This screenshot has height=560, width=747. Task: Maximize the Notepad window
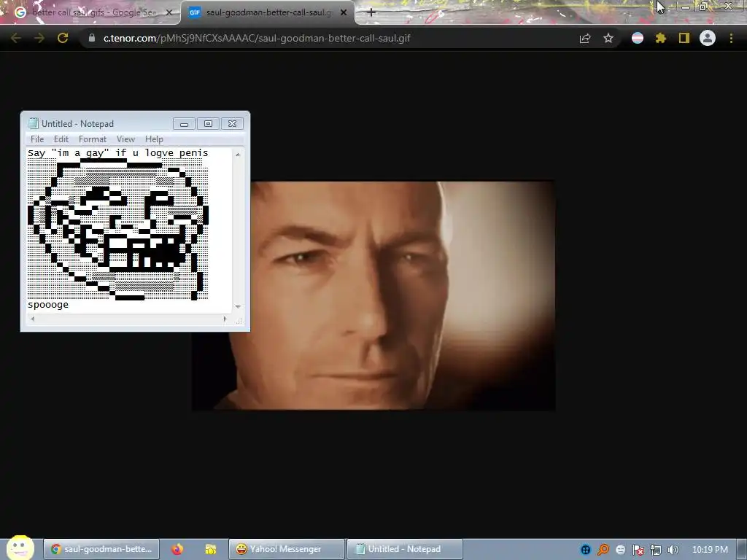click(208, 124)
